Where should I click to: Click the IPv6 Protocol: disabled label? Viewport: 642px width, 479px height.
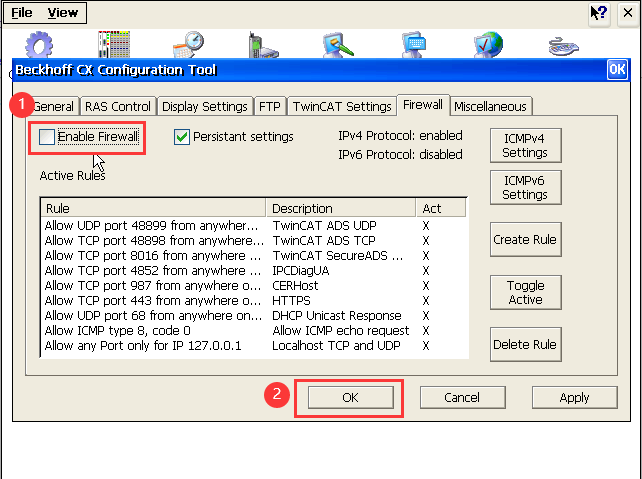(x=400, y=155)
